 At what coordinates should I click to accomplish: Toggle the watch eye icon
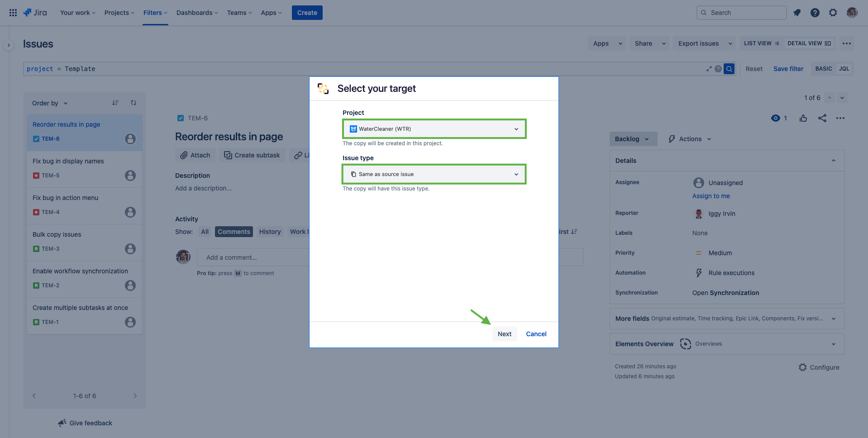click(x=776, y=118)
